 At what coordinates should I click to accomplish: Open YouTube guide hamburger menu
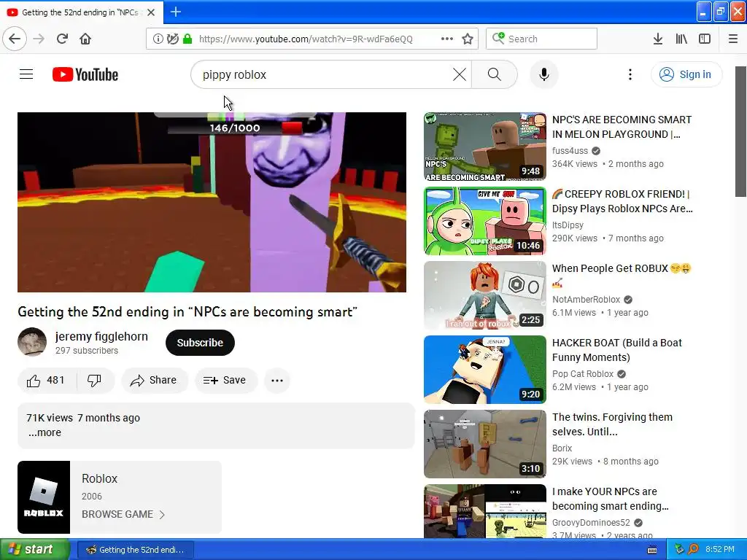click(x=26, y=74)
